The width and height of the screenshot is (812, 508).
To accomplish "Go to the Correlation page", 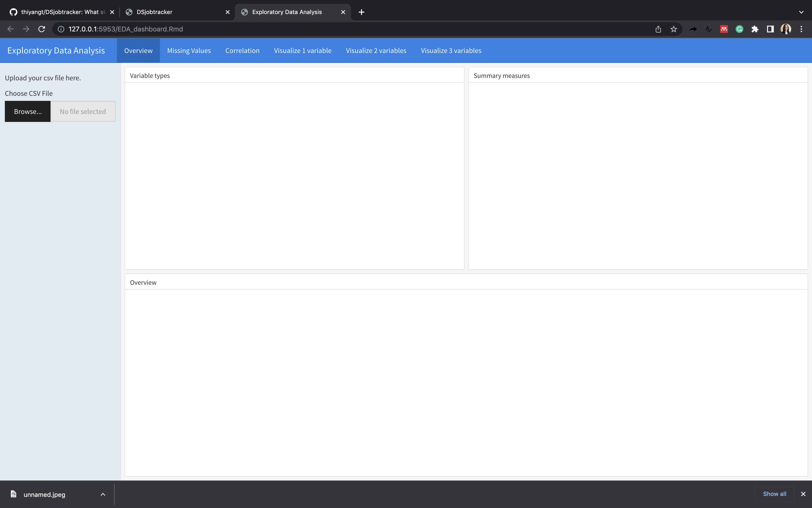I will point(242,50).
